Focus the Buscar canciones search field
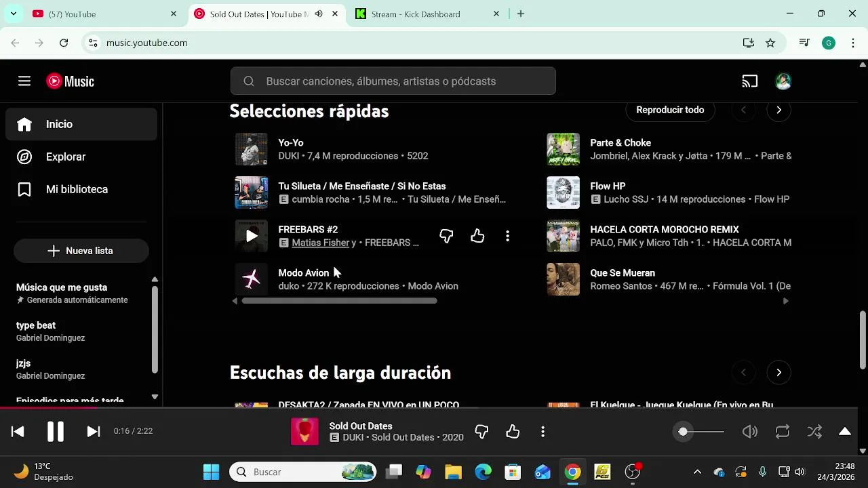 click(x=393, y=81)
